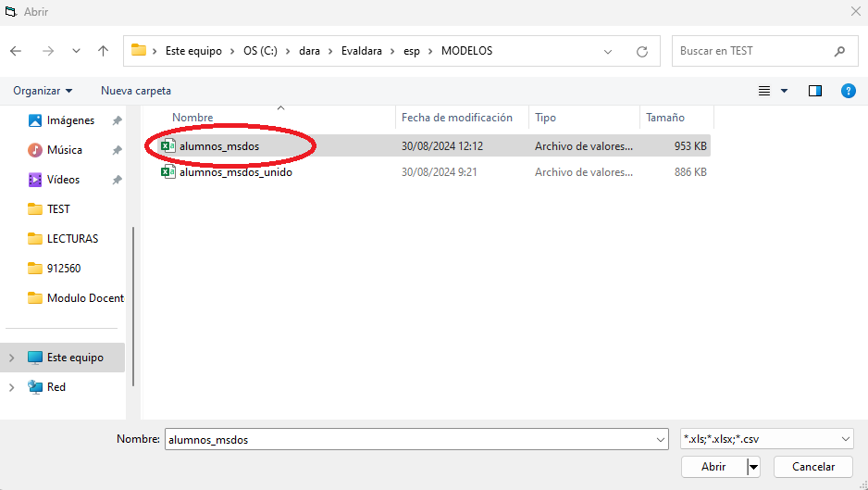Open Vídeos in sidebar
The width and height of the screenshot is (868, 490).
coord(63,180)
